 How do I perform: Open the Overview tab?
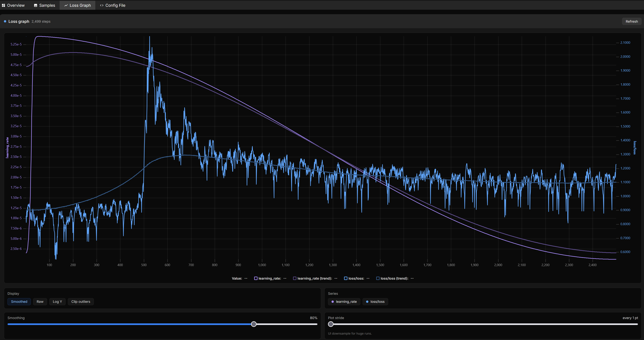(x=13, y=5)
